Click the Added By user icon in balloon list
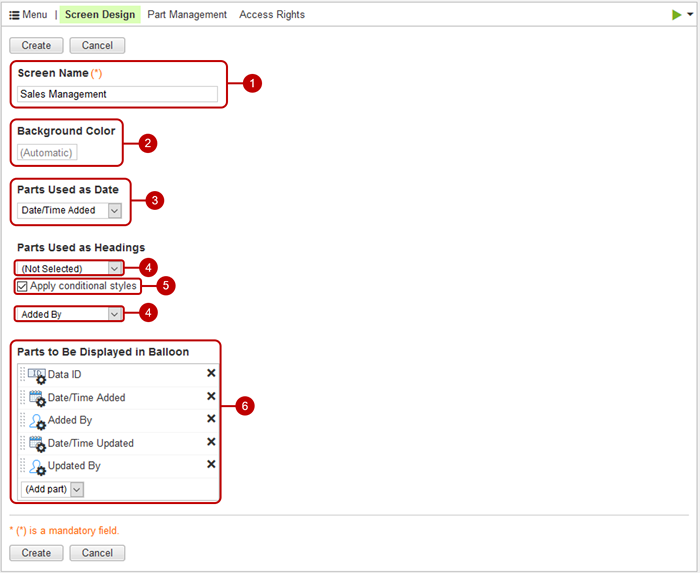 click(37, 421)
